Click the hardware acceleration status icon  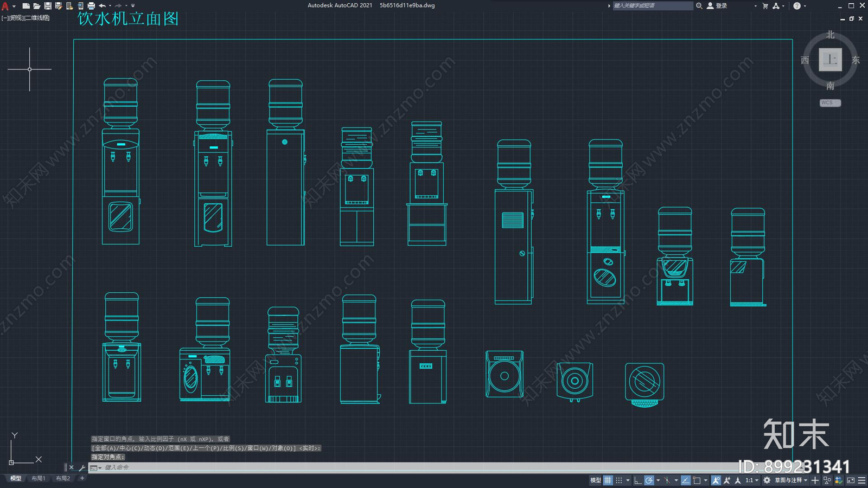(x=838, y=480)
